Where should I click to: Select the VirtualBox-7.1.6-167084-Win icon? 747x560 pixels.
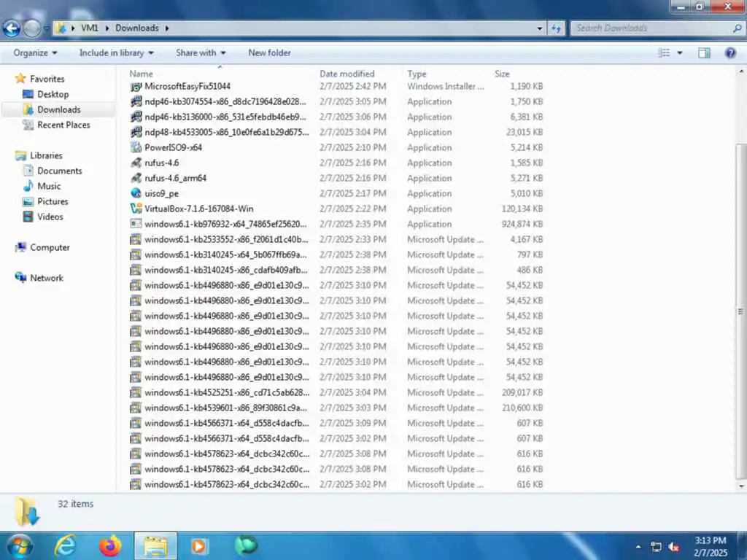coord(136,209)
